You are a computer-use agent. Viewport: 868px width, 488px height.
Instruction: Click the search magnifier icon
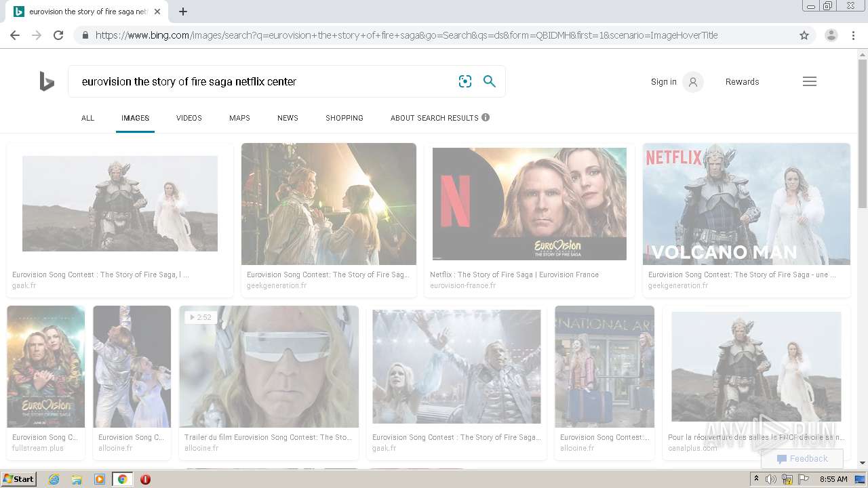click(x=489, y=81)
